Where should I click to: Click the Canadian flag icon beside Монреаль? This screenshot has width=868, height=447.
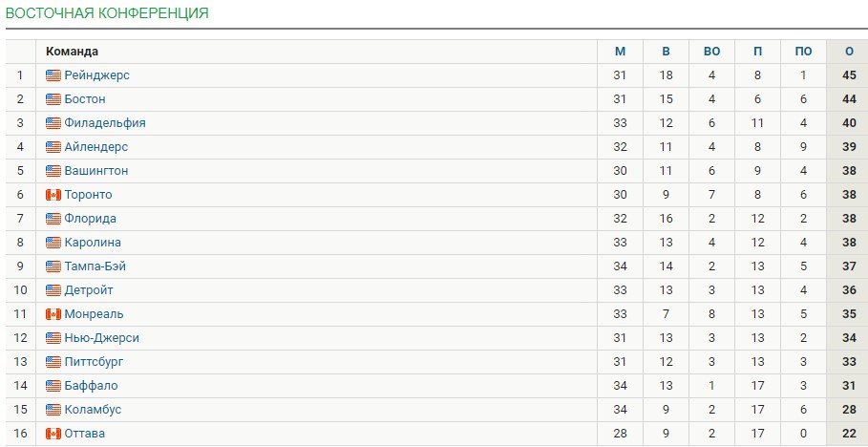[53, 314]
